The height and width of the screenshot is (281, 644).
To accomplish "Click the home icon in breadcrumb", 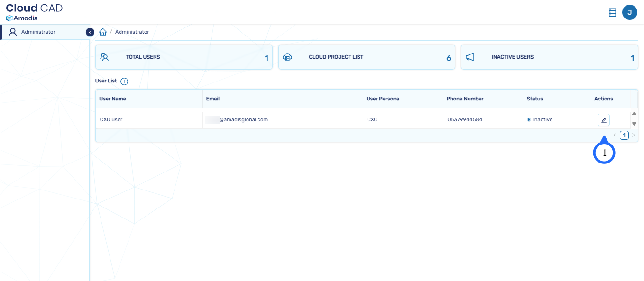I will pyautogui.click(x=103, y=32).
